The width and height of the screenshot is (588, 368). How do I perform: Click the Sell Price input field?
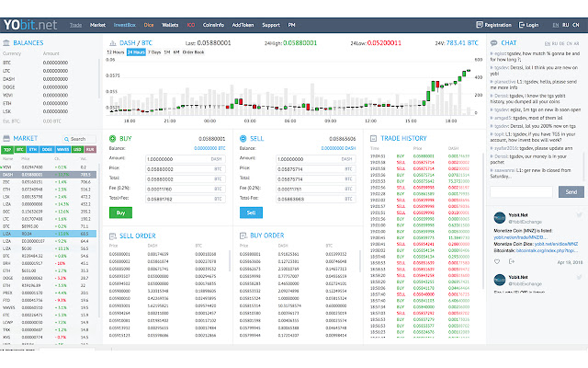tap(316, 169)
